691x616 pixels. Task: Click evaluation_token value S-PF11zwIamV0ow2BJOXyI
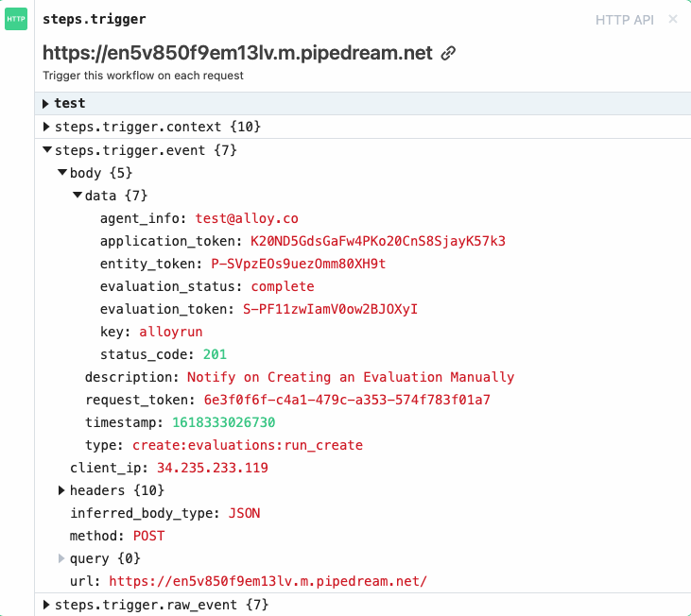[x=330, y=309]
